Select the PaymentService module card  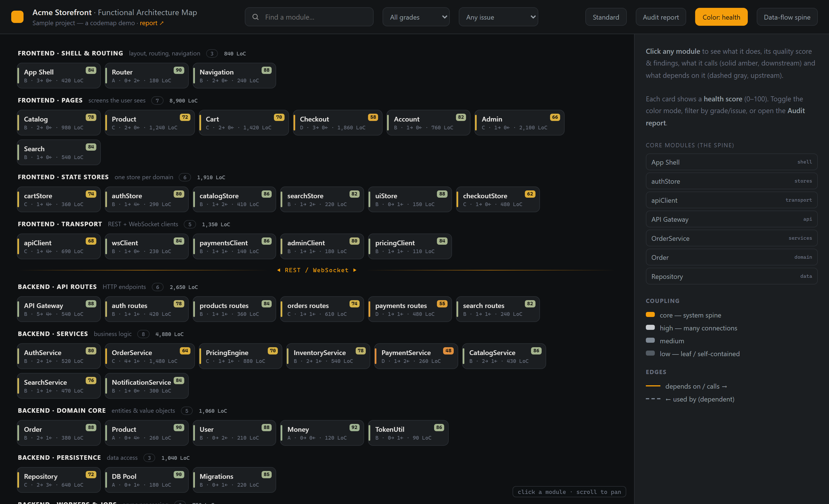tap(416, 356)
